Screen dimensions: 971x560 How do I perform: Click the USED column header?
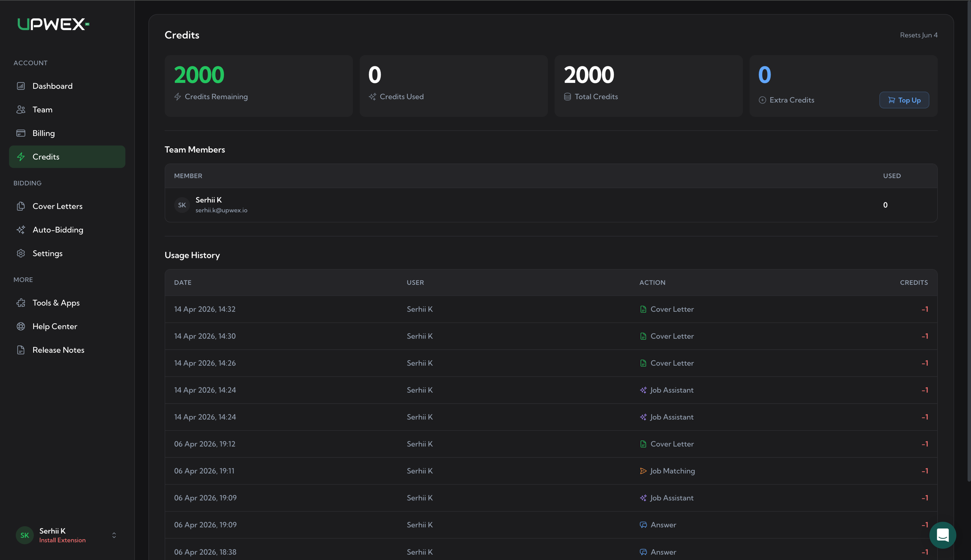click(892, 176)
